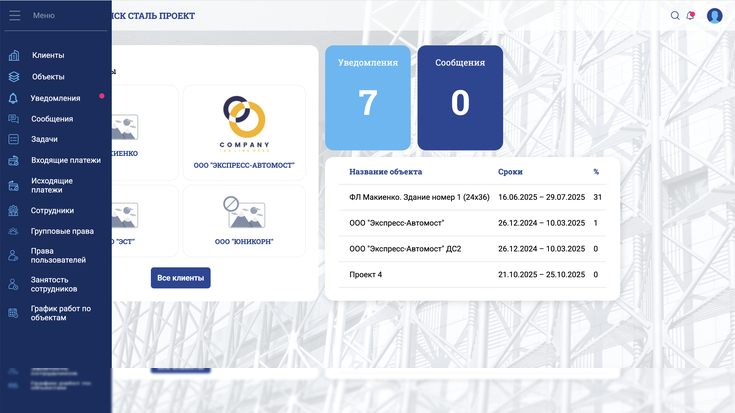The width and height of the screenshot is (735, 413).
Task: Click the График работ по объектам icon
Action: pos(13,313)
